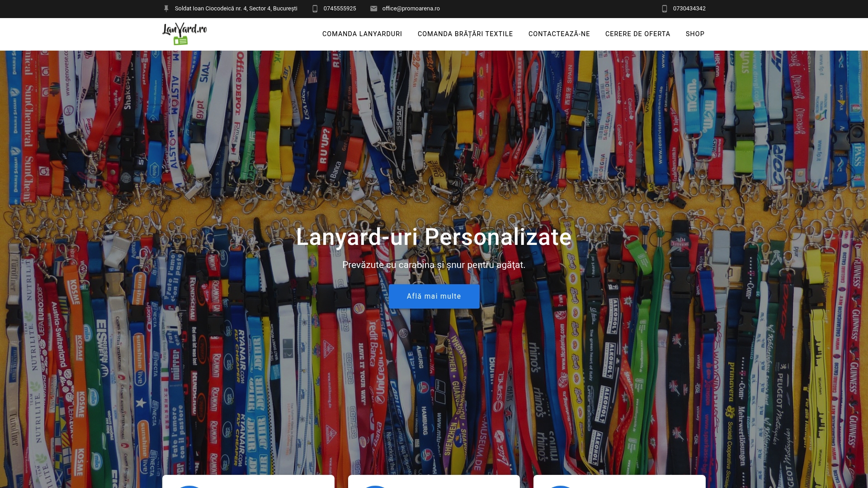
Task: Open COMANDA LANYARDURI from the navigation
Action: [x=362, y=34]
